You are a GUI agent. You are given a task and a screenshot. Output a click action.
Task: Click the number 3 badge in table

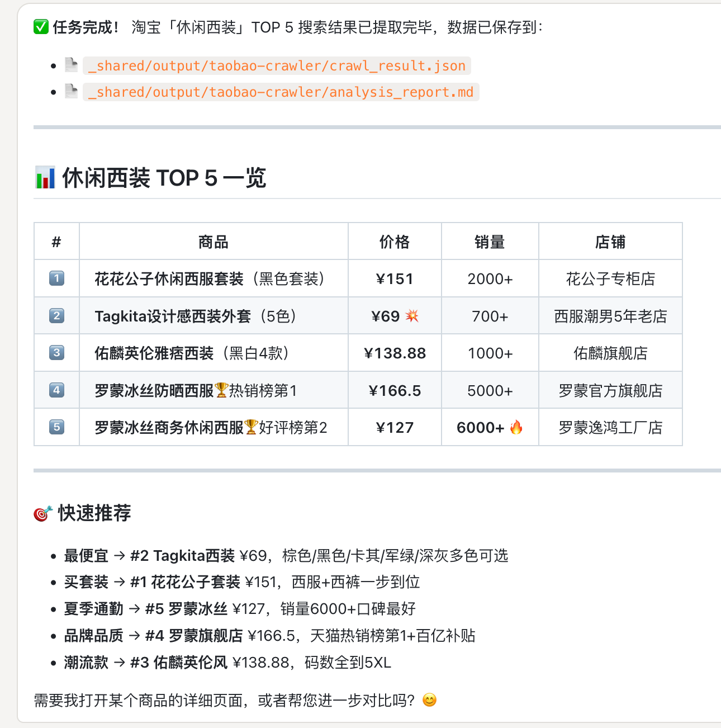[56, 353]
